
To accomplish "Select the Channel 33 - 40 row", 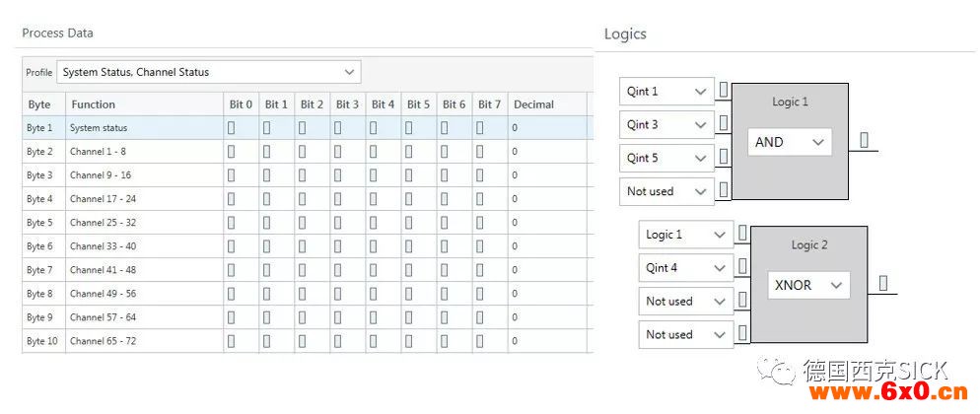I will (x=308, y=246).
